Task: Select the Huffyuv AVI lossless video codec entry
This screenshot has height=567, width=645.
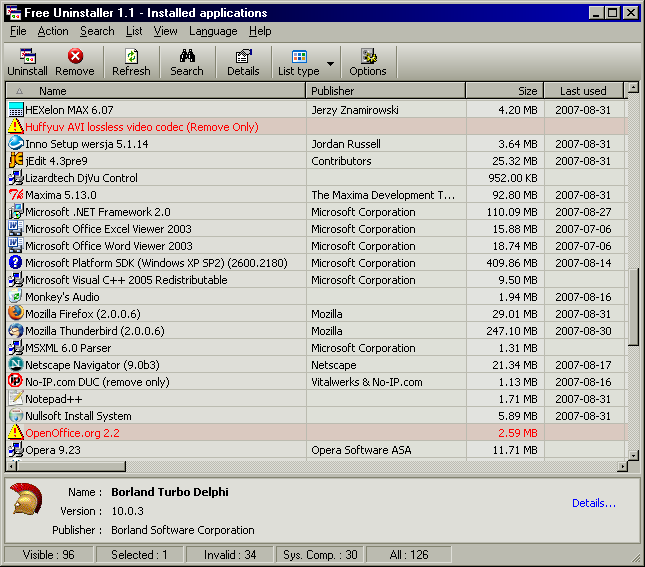Action: click(141, 127)
